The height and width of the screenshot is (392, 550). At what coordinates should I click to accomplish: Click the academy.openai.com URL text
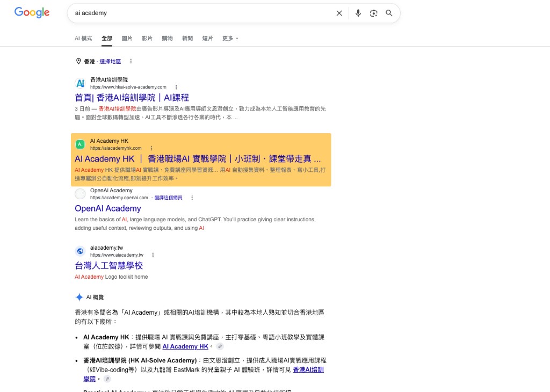coord(119,198)
